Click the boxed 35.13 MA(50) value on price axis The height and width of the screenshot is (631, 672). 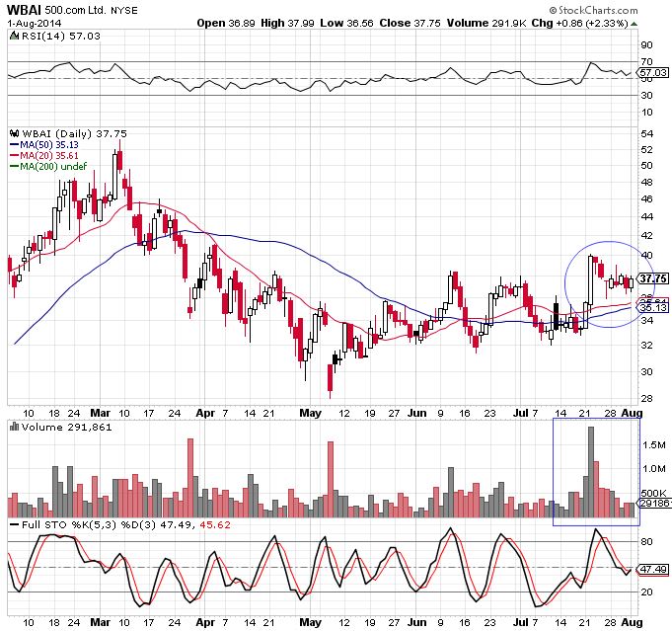coord(653,307)
